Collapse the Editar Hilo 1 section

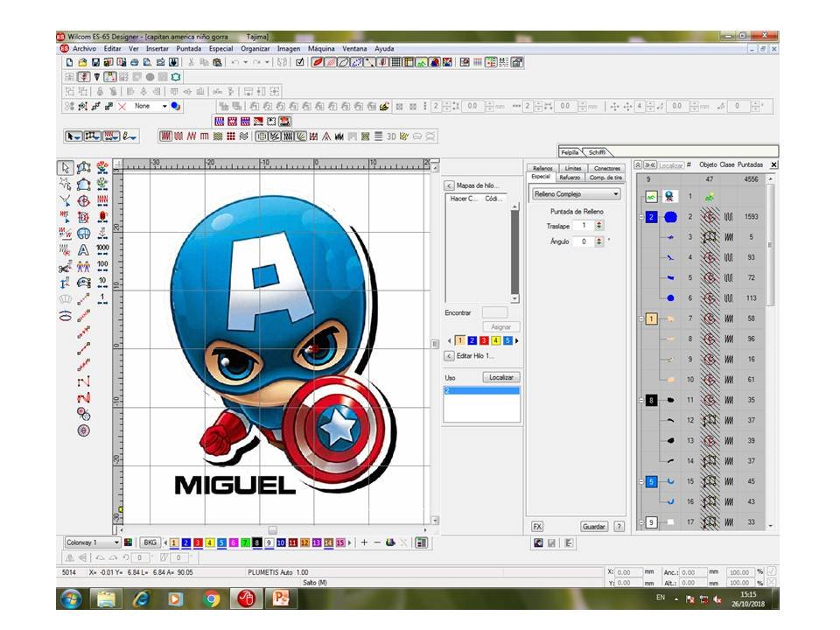[x=449, y=356]
